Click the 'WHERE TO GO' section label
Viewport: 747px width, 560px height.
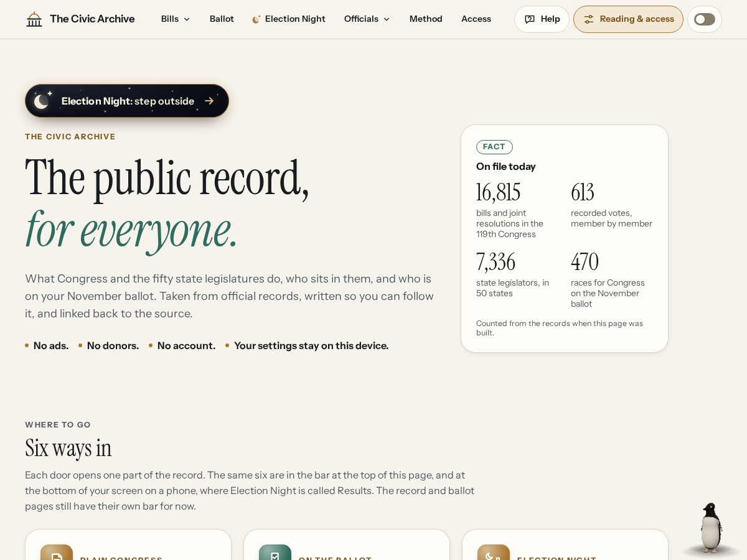click(x=58, y=425)
